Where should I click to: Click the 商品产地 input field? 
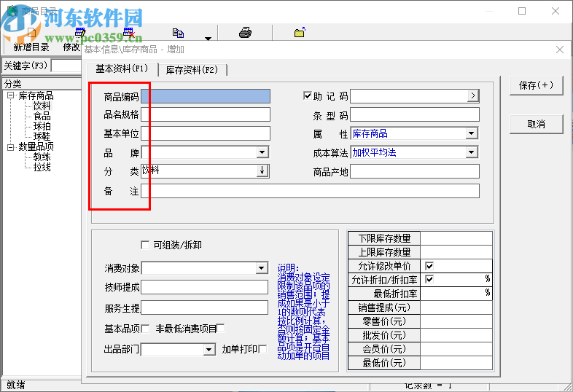tap(415, 171)
